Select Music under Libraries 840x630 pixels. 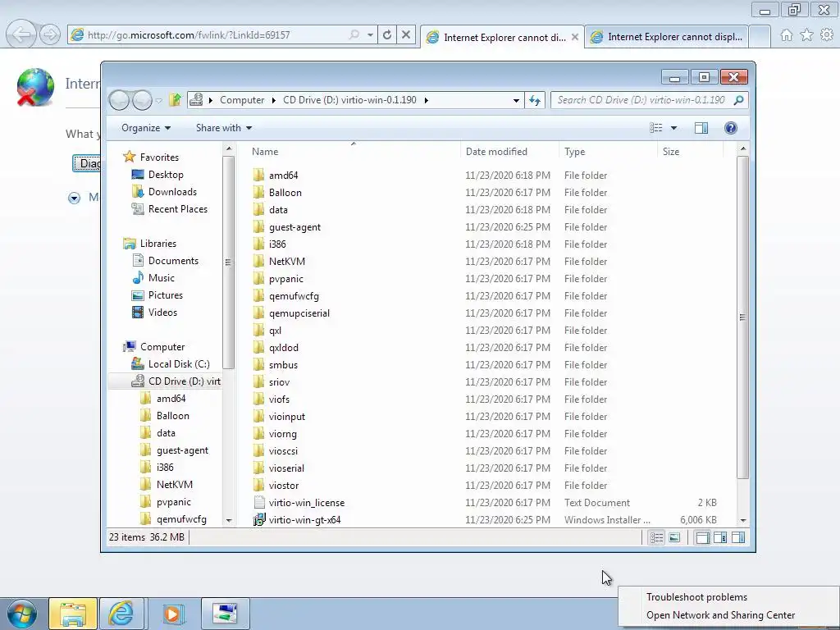coord(162,278)
